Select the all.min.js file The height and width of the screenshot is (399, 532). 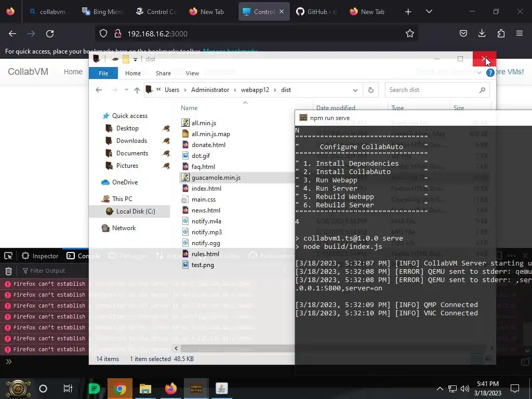pyautogui.click(x=204, y=123)
